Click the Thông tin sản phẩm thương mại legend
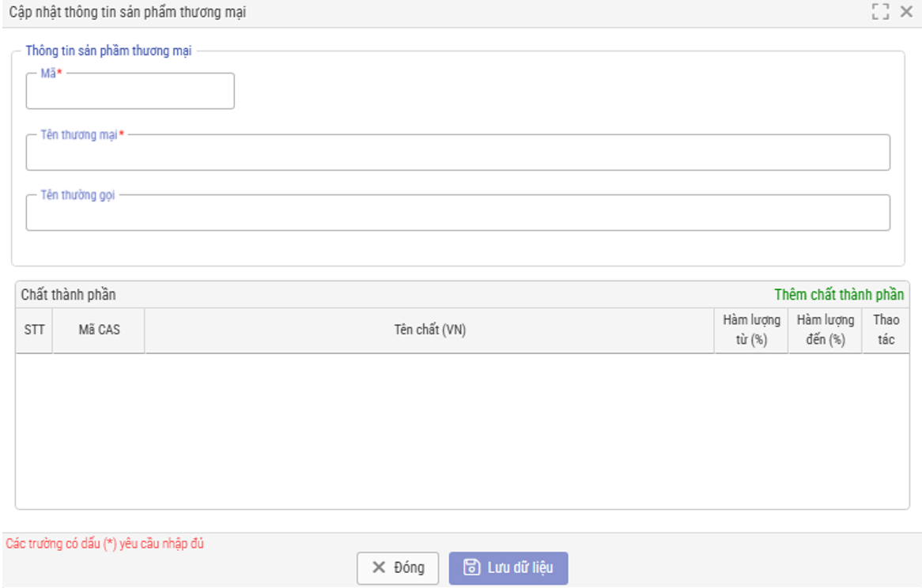922x588 pixels. pyautogui.click(x=108, y=51)
